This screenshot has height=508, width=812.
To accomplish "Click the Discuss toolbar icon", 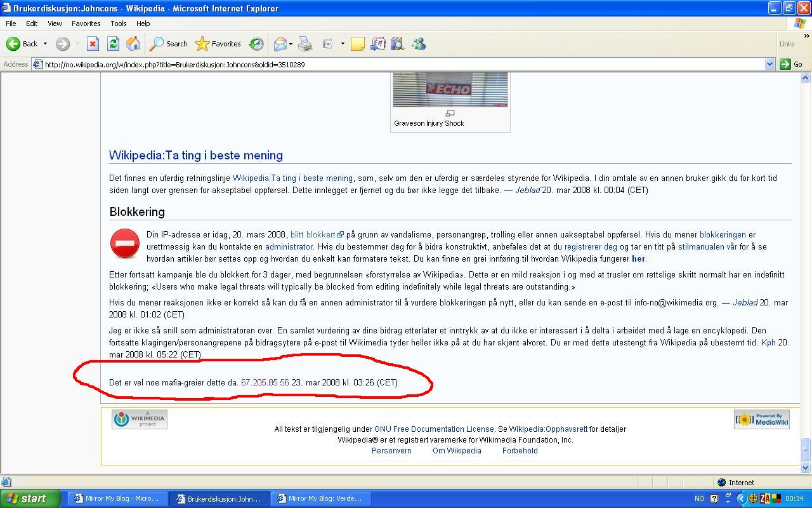I will (x=377, y=44).
